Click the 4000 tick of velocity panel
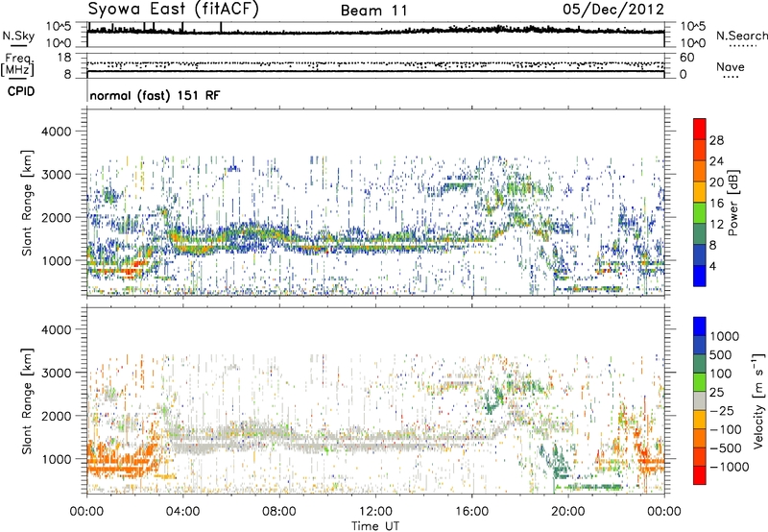The image size is (768, 532). click(57, 329)
